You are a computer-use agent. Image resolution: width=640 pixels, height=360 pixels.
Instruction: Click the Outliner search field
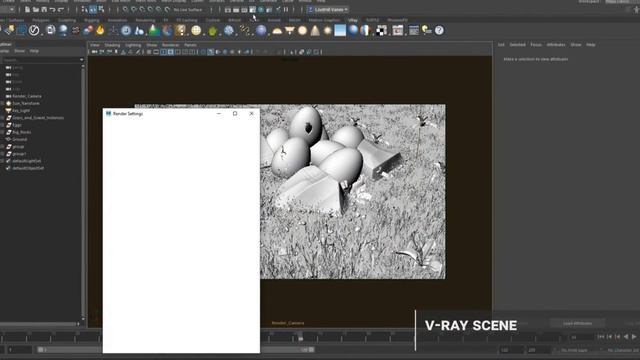tap(40, 60)
